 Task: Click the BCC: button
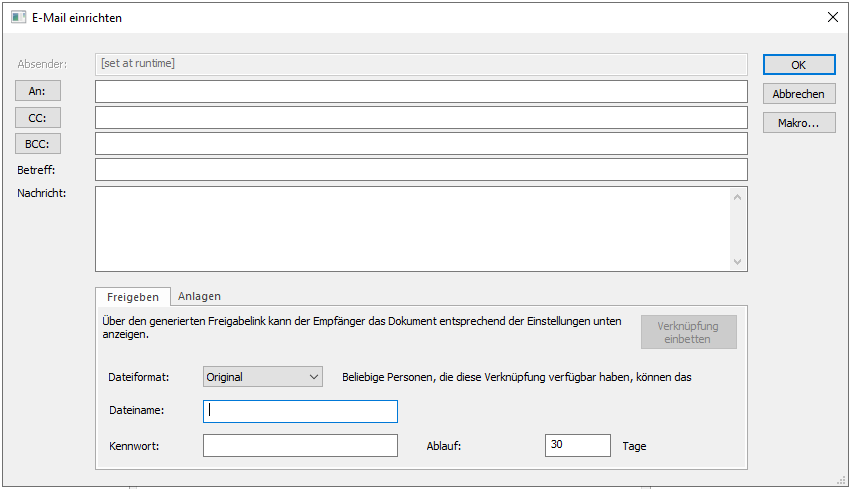pos(38,144)
